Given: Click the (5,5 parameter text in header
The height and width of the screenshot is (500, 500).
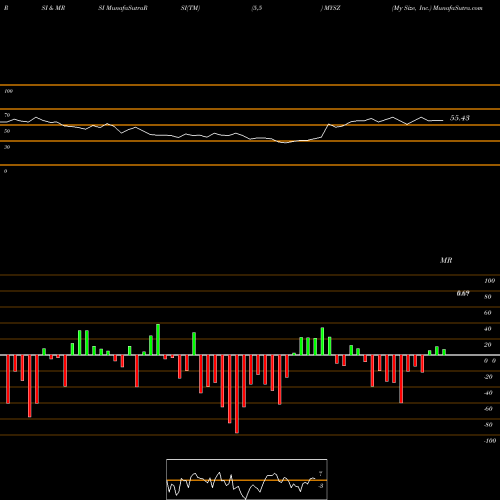Looking at the screenshot, I should coord(257,8).
